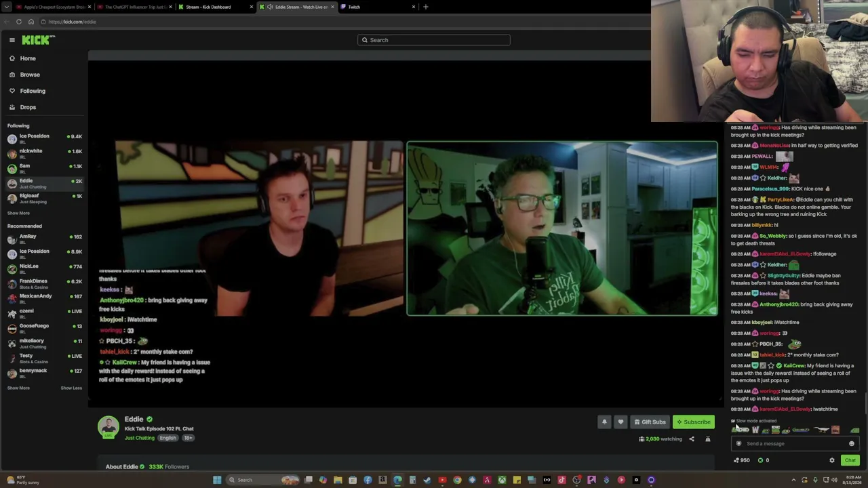868x488 pixels.
Task: Open Testy recommended channel
Action: click(44, 358)
